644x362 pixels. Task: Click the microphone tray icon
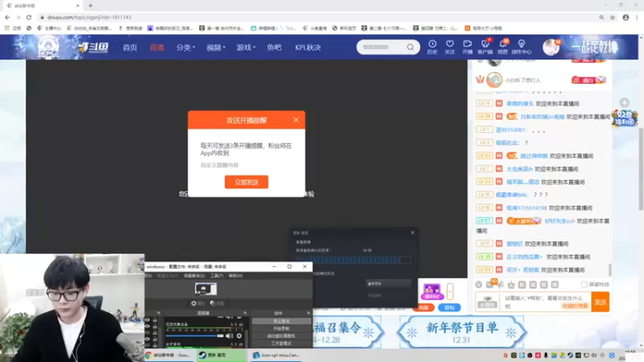546,356
